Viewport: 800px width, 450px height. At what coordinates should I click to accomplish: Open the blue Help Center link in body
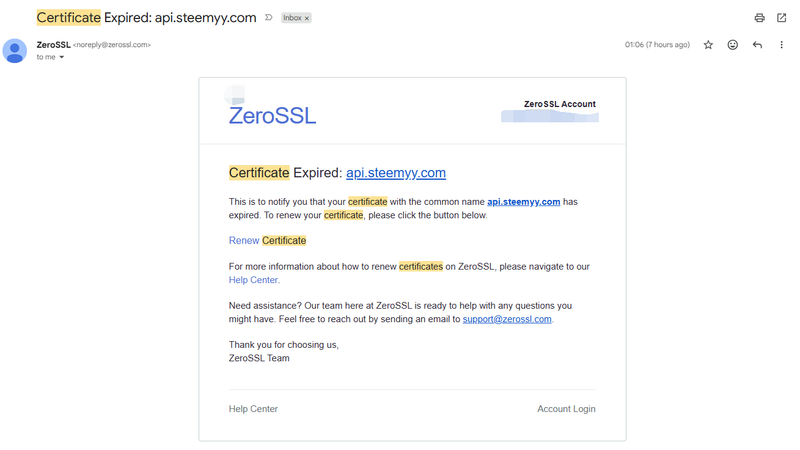point(254,280)
